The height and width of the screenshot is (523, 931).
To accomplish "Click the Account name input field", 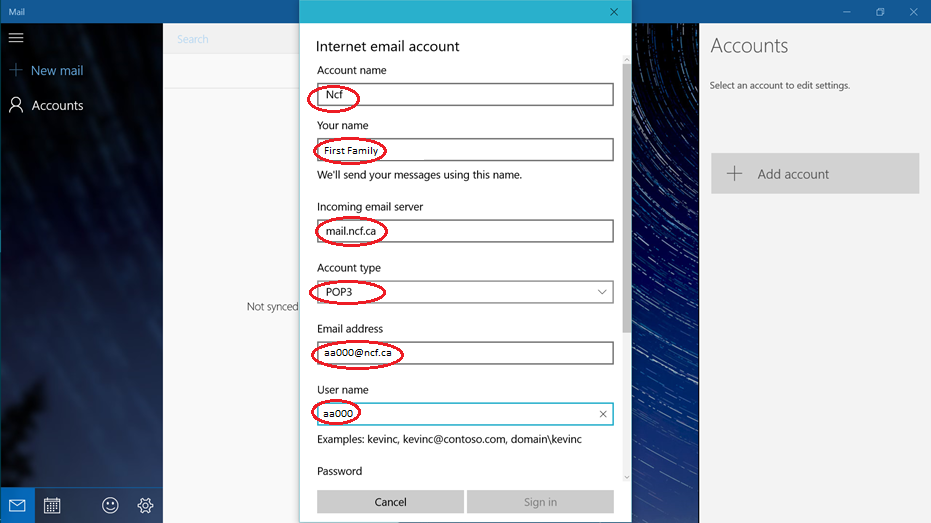I will point(465,94).
